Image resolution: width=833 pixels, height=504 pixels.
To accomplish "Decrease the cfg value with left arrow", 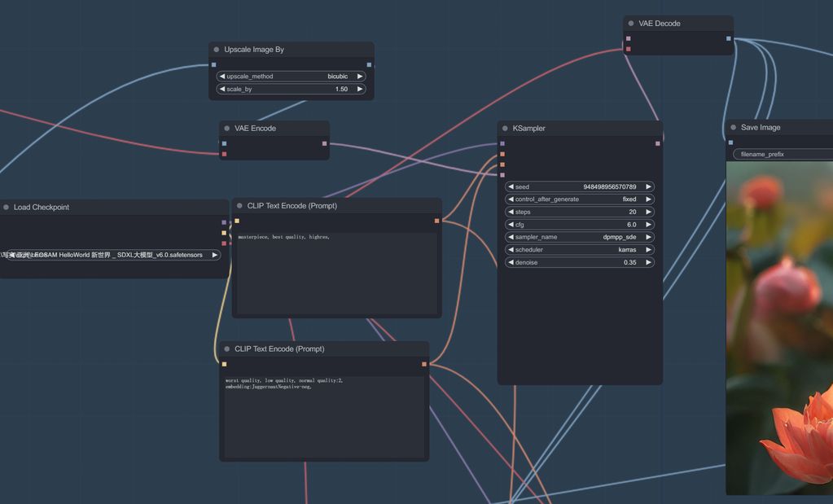I will 511,225.
